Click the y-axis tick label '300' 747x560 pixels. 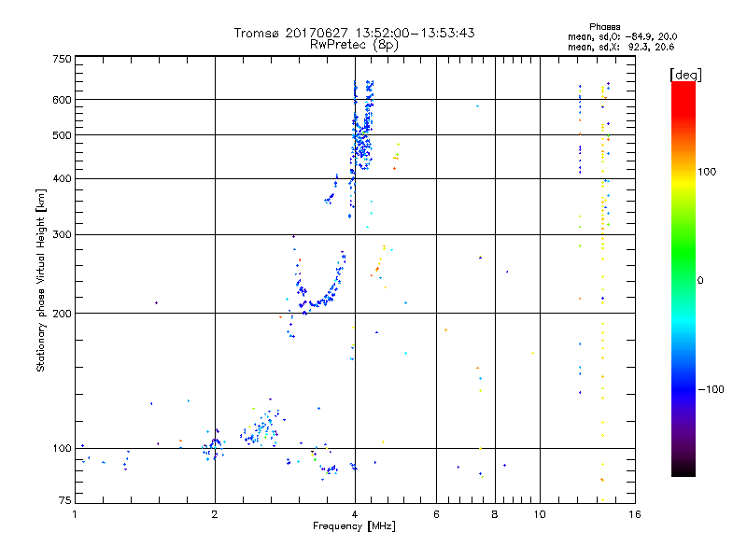(x=62, y=235)
